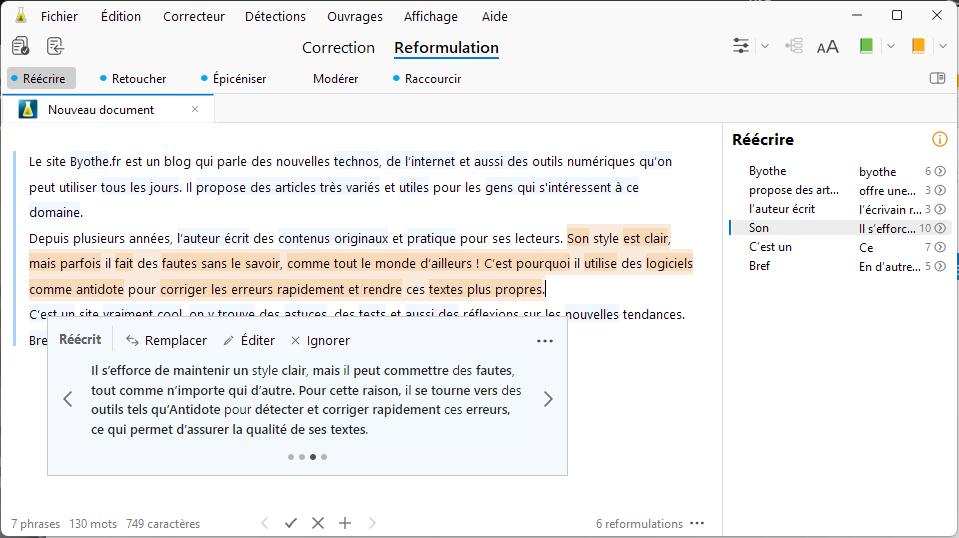Click the Antidote flask app icon
This screenshot has height=538, width=959.
(x=20, y=16)
